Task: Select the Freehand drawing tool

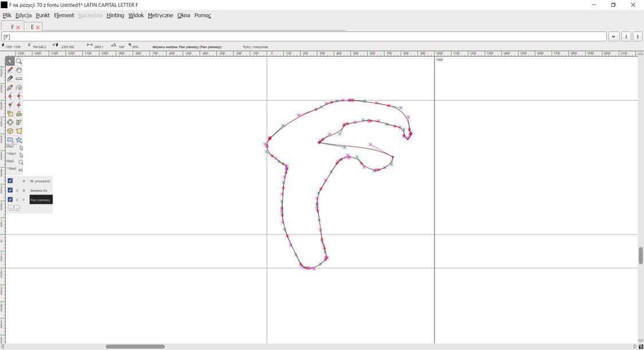Action: [x=10, y=70]
